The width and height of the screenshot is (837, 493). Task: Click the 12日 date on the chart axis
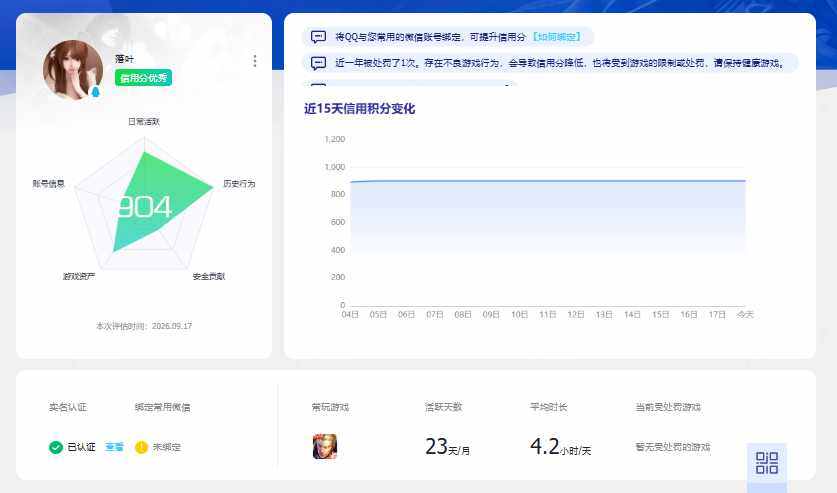coord(575,315)
